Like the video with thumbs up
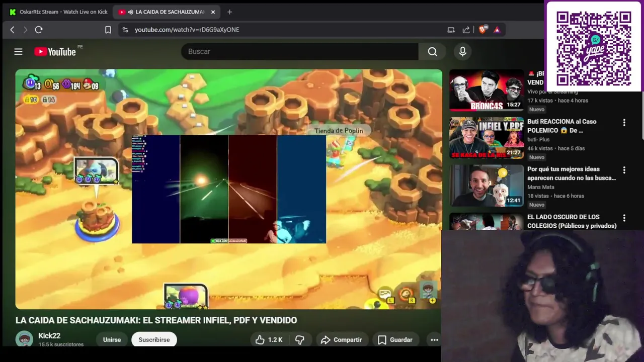644x362 pixels. pyautogui.click(x=269, y=340)
